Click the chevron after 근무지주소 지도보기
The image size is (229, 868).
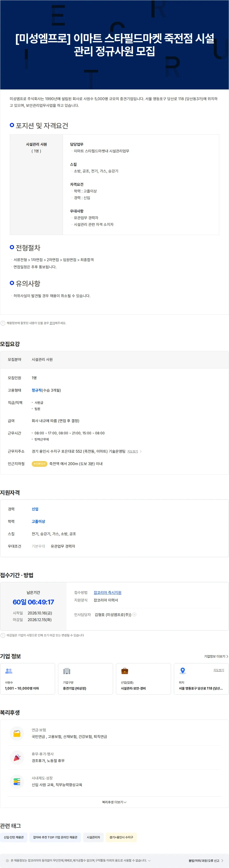point(141,452)
